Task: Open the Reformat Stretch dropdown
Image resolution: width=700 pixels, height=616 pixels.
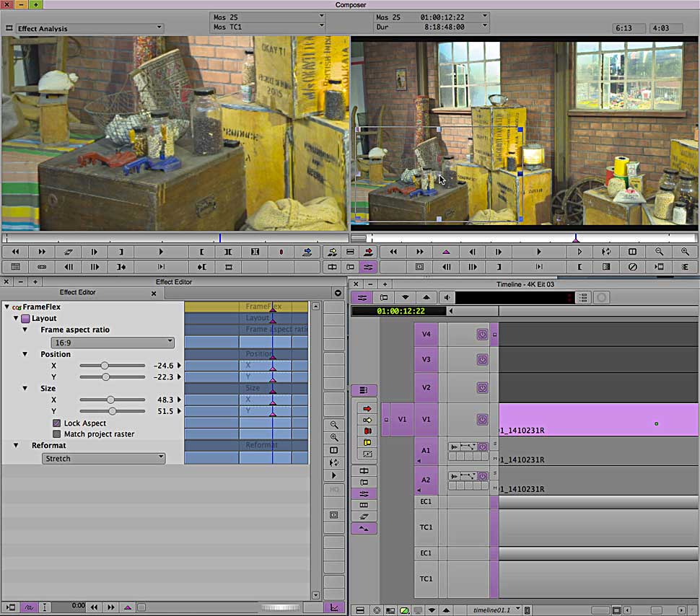Action: pos(102,459)
